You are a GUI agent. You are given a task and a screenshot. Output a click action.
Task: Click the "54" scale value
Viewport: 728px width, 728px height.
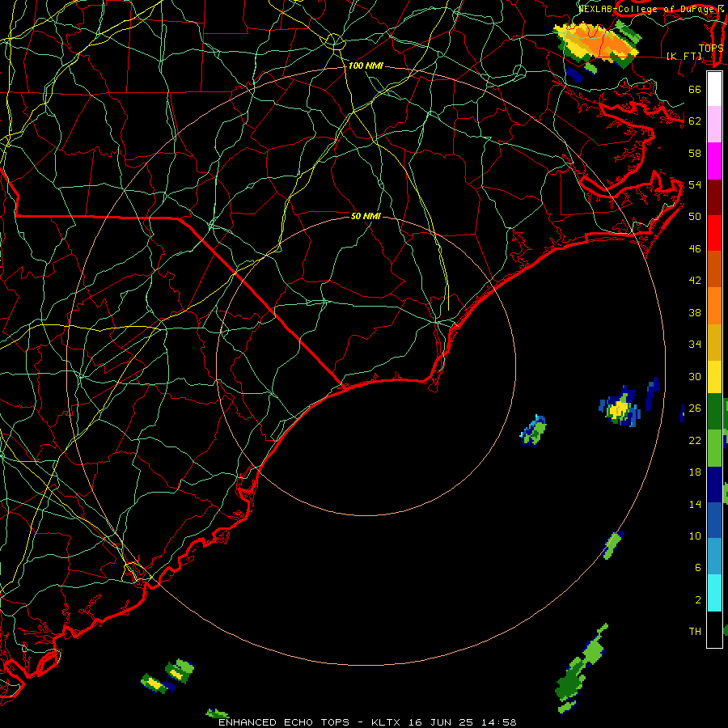pyautogui.click(x=695, y=184)
